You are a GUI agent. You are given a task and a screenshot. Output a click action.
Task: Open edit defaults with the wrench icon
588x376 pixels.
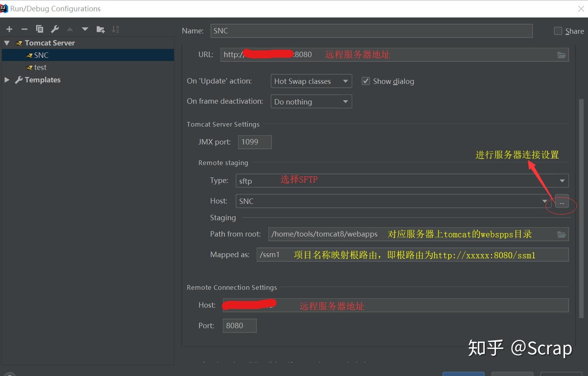click(x=54, y=29)
